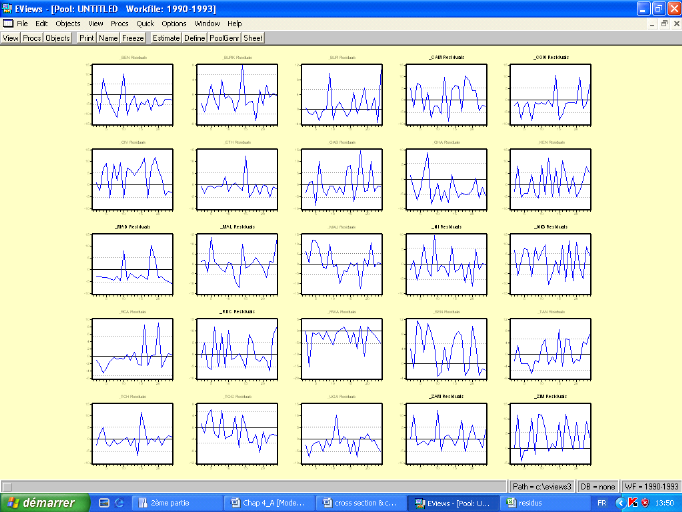Click the Estimate toolbar button
The width and height of the screenshot is (682, 512).
(x=166, y=38)
